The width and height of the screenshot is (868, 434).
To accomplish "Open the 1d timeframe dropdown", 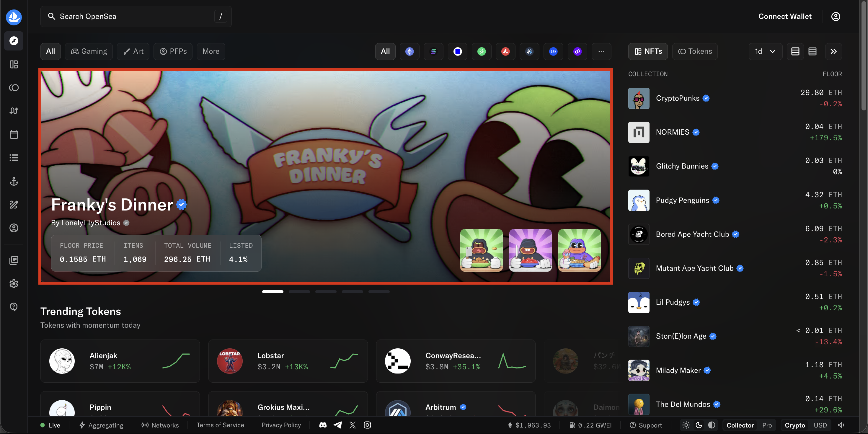I will [x=765, y=51].
